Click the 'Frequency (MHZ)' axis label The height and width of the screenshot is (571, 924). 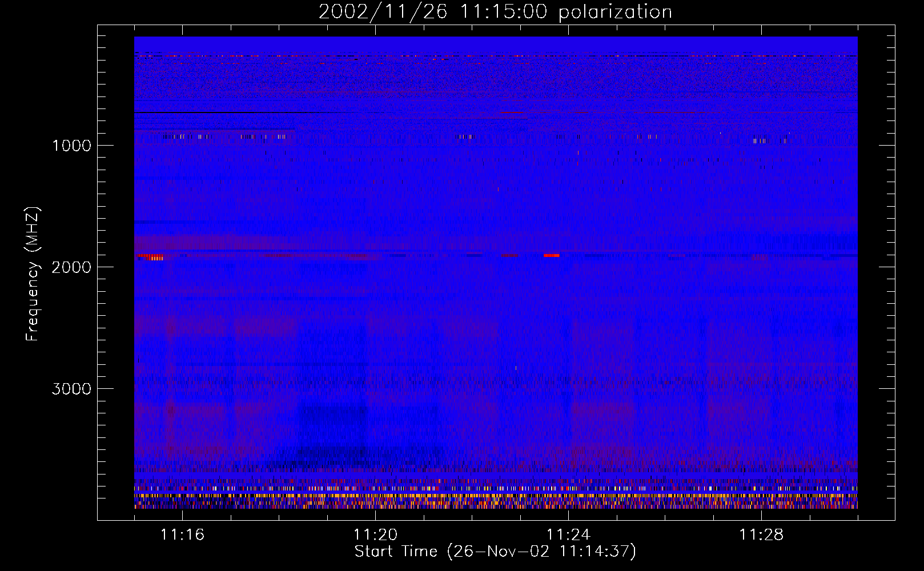33,274
